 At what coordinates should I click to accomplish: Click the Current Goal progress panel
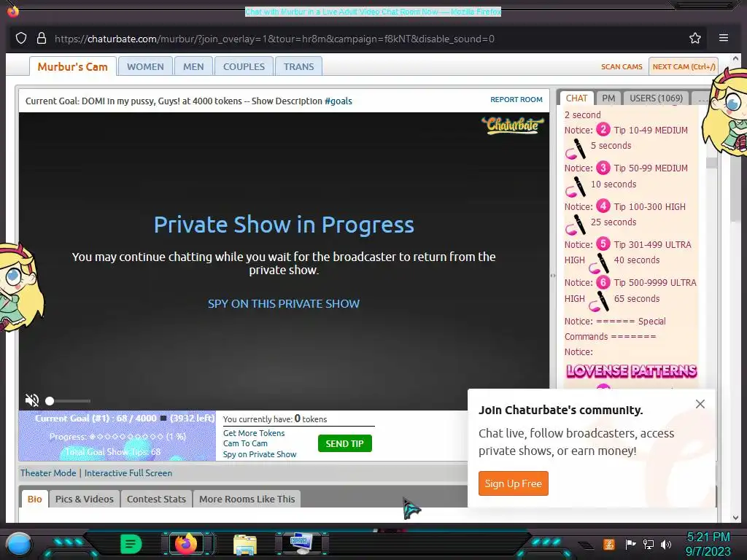[x=117, y=436]
